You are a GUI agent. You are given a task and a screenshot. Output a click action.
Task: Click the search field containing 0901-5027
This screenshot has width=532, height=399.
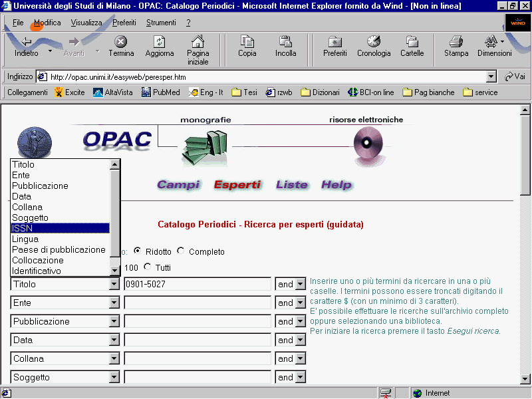pos(197,285)
